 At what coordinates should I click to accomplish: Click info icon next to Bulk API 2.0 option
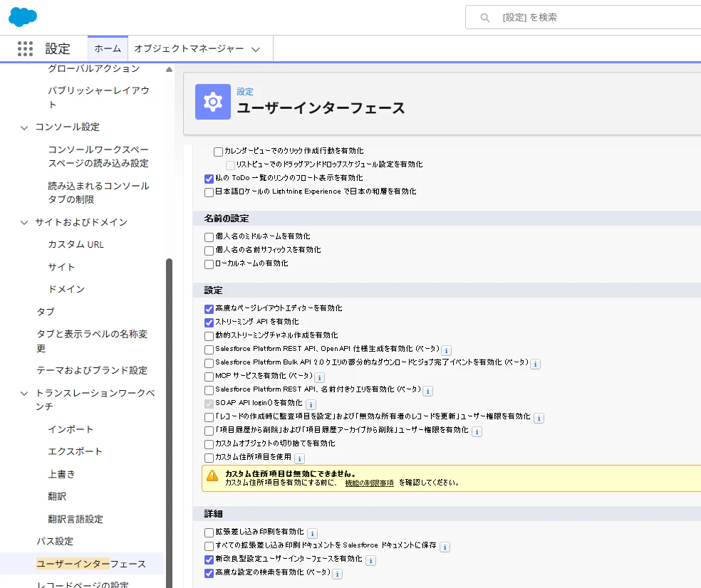coord(535,364)
